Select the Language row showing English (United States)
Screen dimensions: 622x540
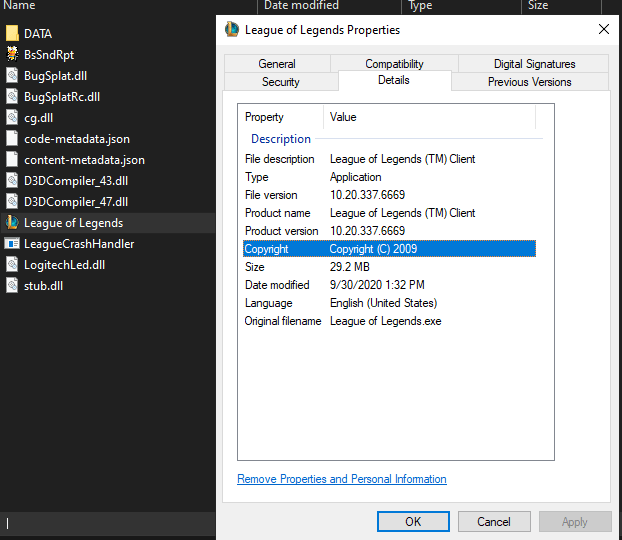pyautogui.click(x=389, y=303)
